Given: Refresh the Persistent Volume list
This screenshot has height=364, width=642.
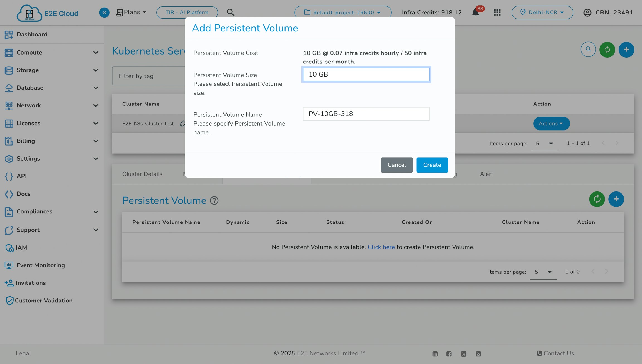Looking at the screenshot, I should [x=597, y=199].
